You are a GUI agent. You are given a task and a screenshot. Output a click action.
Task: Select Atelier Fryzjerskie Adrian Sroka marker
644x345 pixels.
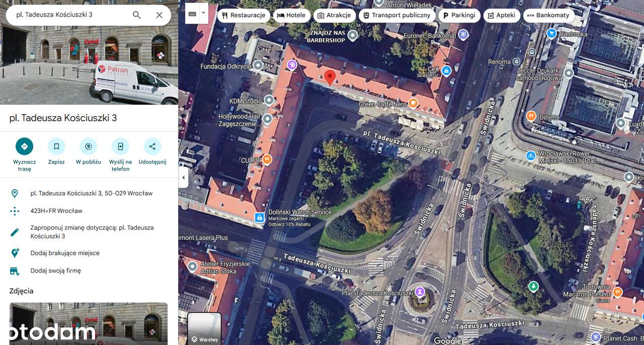click(192, 266)
